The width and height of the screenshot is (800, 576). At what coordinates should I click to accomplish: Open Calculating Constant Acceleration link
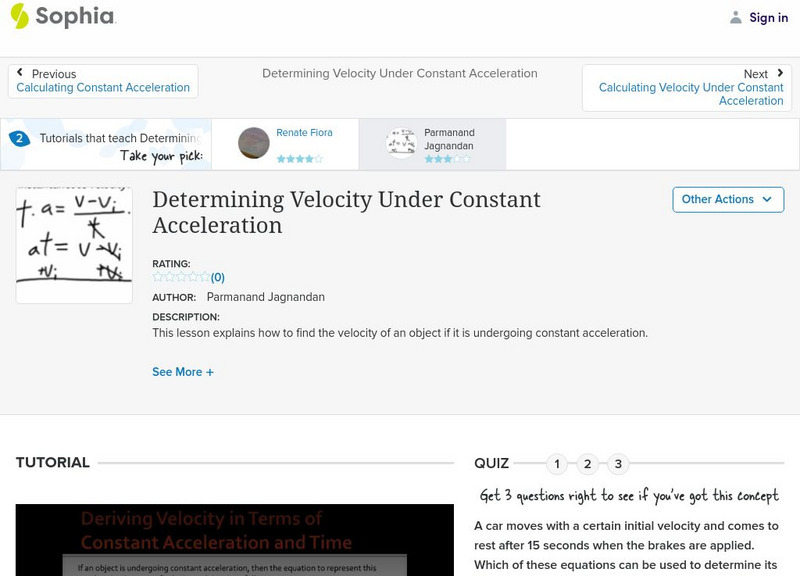(x=103, y=88)
